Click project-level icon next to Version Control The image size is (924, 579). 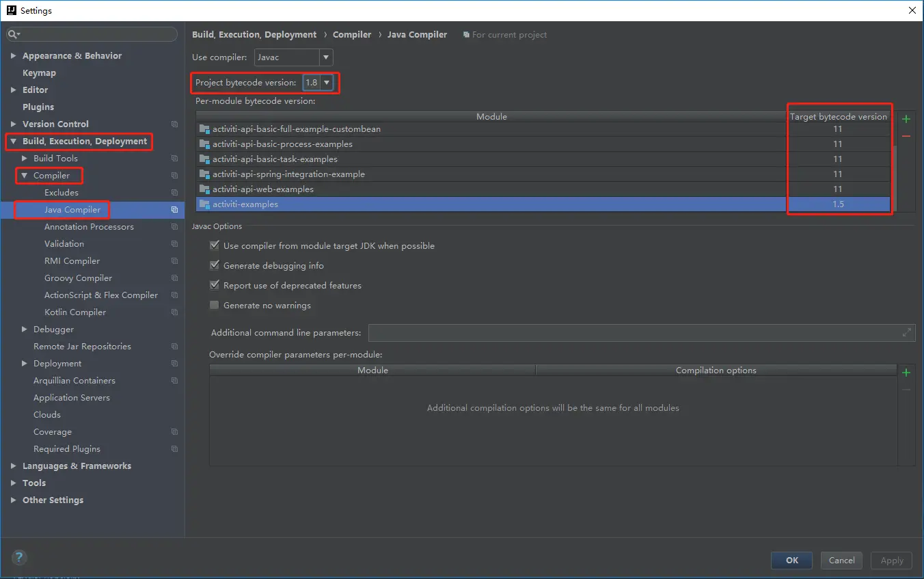pyautogui.click(x=174, y=124)
